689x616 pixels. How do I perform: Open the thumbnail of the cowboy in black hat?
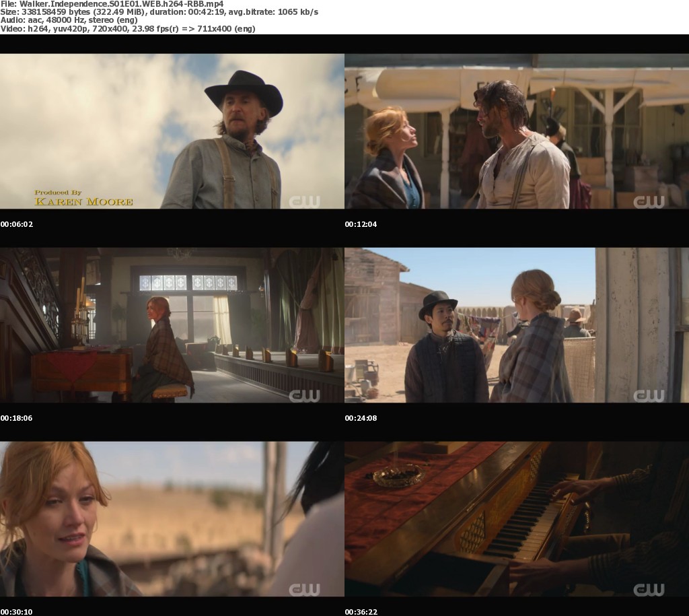pyautogui.click(x=172, y=131)
